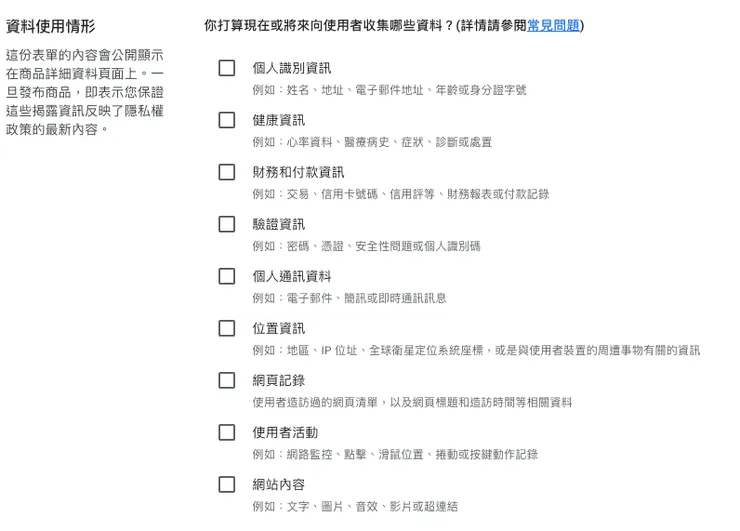Viewport: 740px width, 531px height.
Task: Tick the 財務和付款資訊 checkbox
Action: tap(227, 172)
